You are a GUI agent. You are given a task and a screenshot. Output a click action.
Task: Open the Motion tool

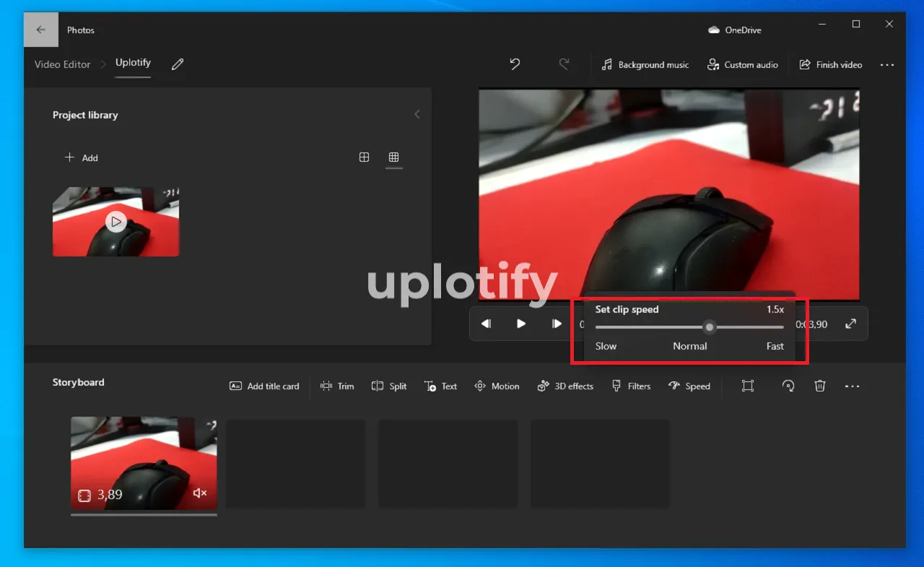[x=497, y=386]
